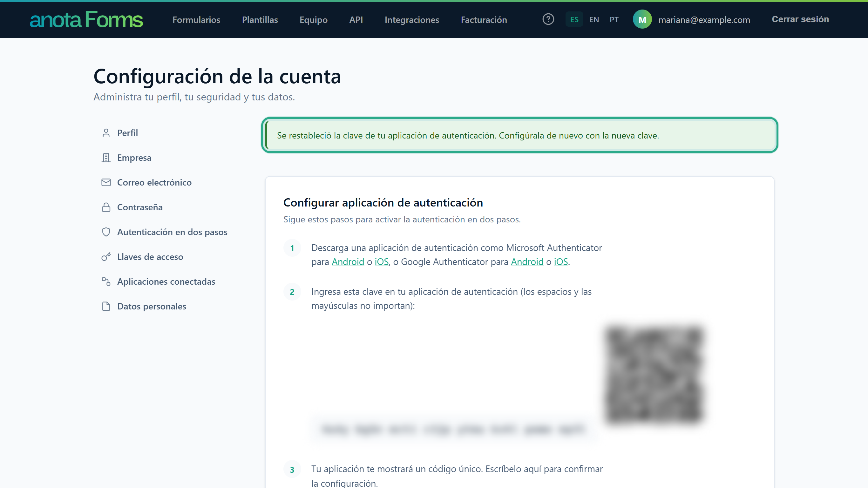Image resolution: width=868 pixels, height=488 pixels.
Task: Click heading Configurar aplicación de autenticación
Action: pos(383,203)
